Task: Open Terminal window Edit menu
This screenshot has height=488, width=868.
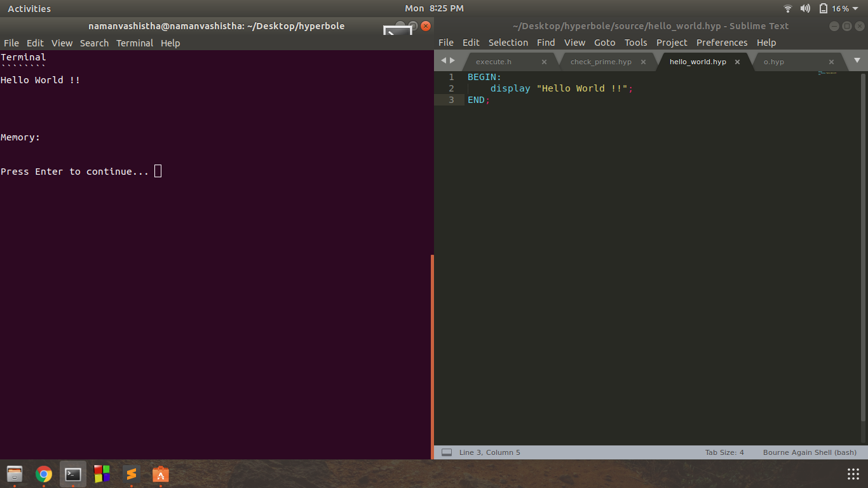Action: [x=35, y=43]
